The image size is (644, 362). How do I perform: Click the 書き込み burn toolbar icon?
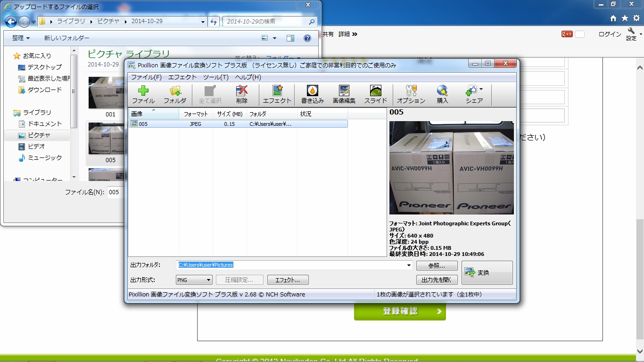(x=313, y=95)
